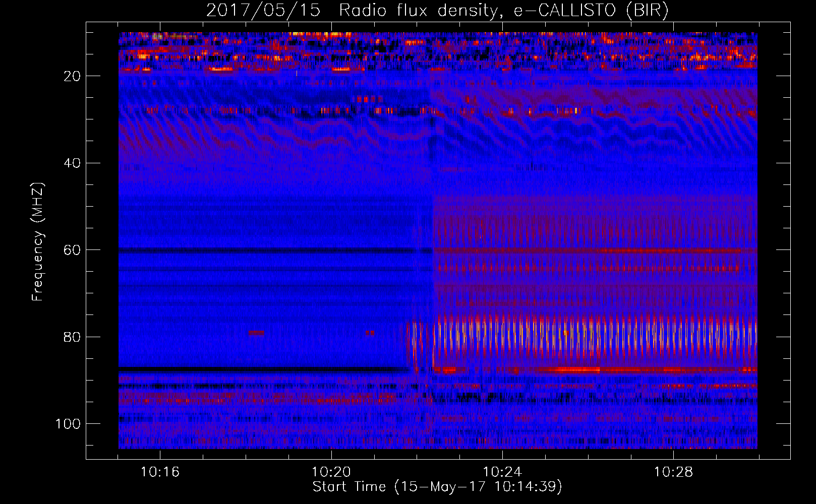Click the 'Frequency (MHZ)' axis label

point(38,242)
